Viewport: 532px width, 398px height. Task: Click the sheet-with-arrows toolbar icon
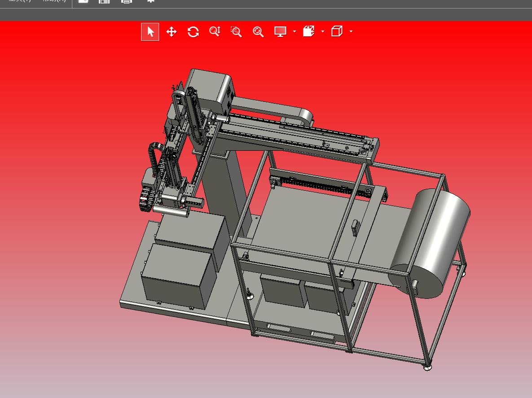(x=308, y=31)
